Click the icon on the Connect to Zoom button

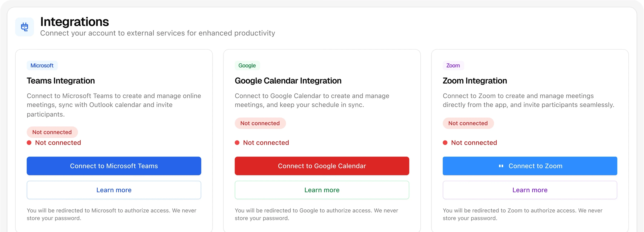501,166
